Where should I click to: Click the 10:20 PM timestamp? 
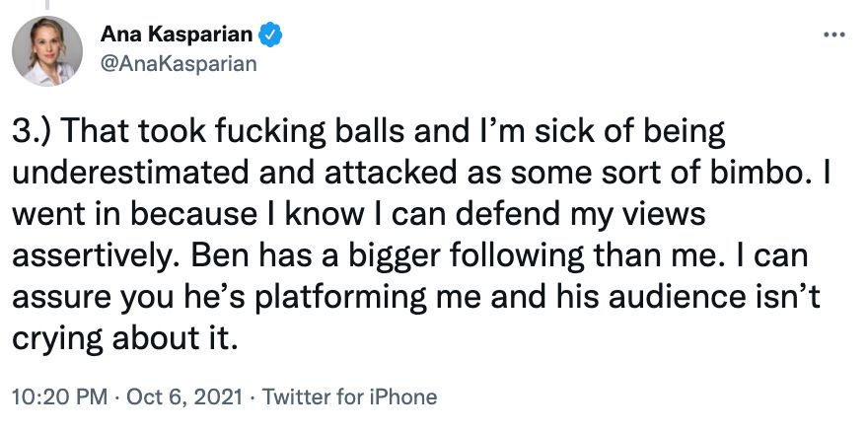[x=59, y=397]
